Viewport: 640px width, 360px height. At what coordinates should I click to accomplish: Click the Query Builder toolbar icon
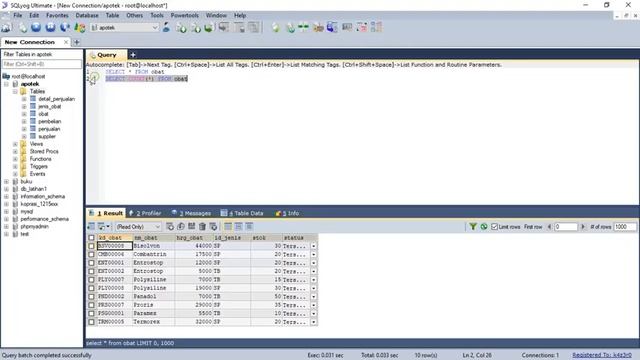point(347,28)
